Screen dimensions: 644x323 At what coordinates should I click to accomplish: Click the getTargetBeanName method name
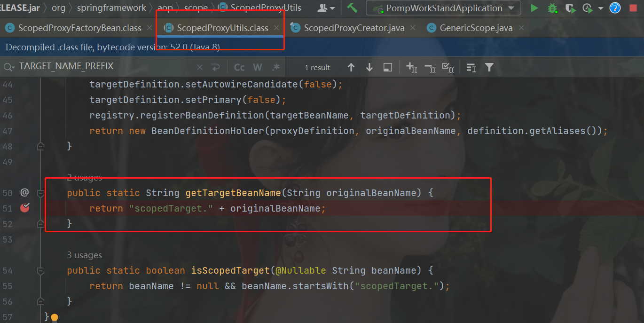(233, 193)
